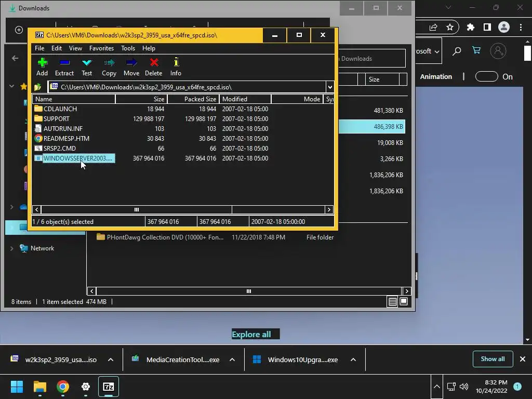The height and width of the screenshot is (399, 532).
Task: Click 7-Zip horizontal scrollbar left arrow
Action: coord(37,210)
